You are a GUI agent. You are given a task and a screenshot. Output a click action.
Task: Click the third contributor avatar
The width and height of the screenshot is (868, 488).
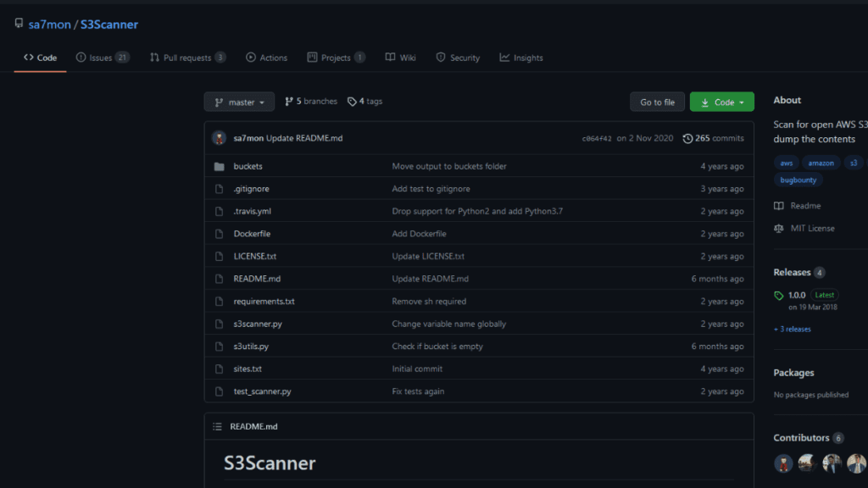point(832,463)
